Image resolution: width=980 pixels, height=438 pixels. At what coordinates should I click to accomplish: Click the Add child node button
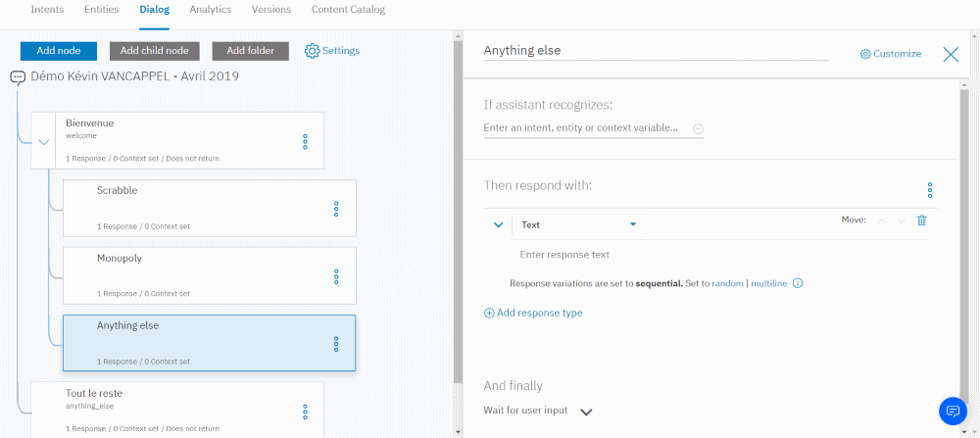click(154, 51)
